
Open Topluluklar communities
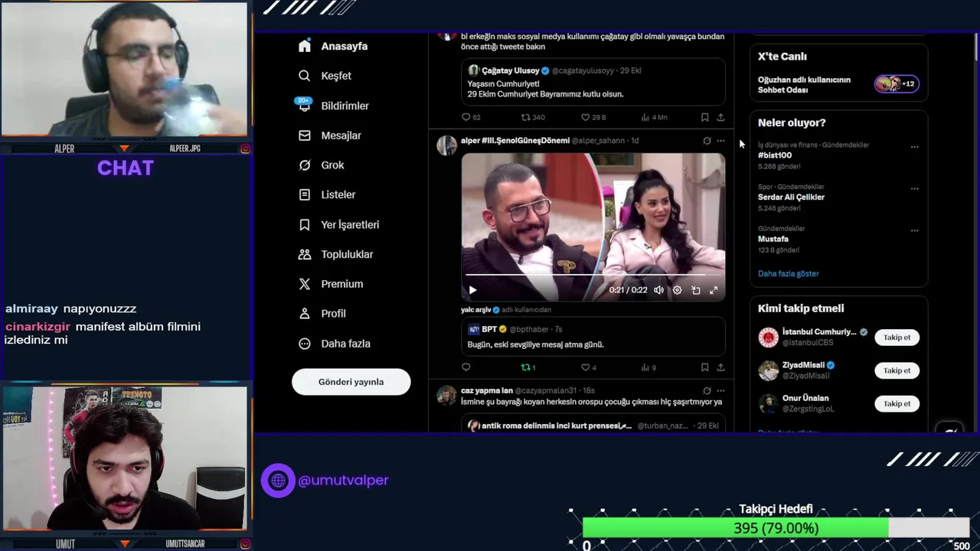coord(336,254)
